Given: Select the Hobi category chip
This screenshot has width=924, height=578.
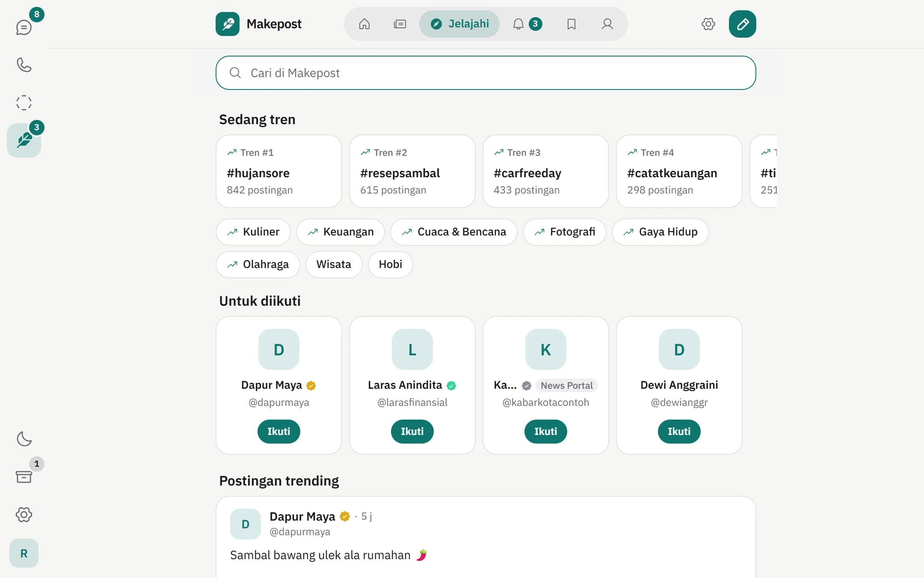Looking at the screenshot, I should 391,265.
